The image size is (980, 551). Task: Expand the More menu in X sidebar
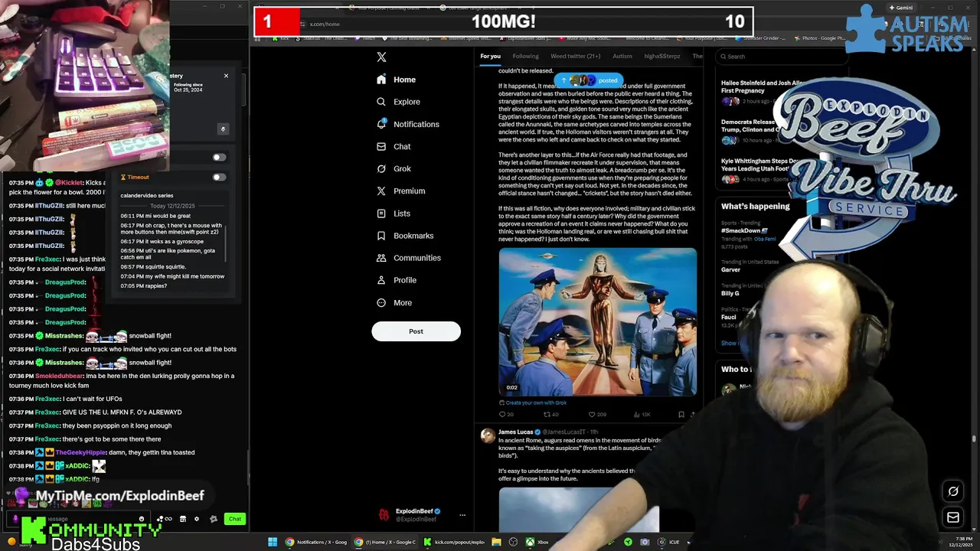tap(394, 302)
